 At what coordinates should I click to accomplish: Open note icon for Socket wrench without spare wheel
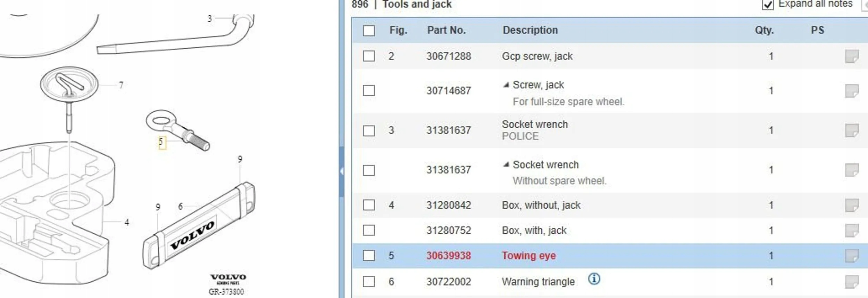tap(852, 170)
